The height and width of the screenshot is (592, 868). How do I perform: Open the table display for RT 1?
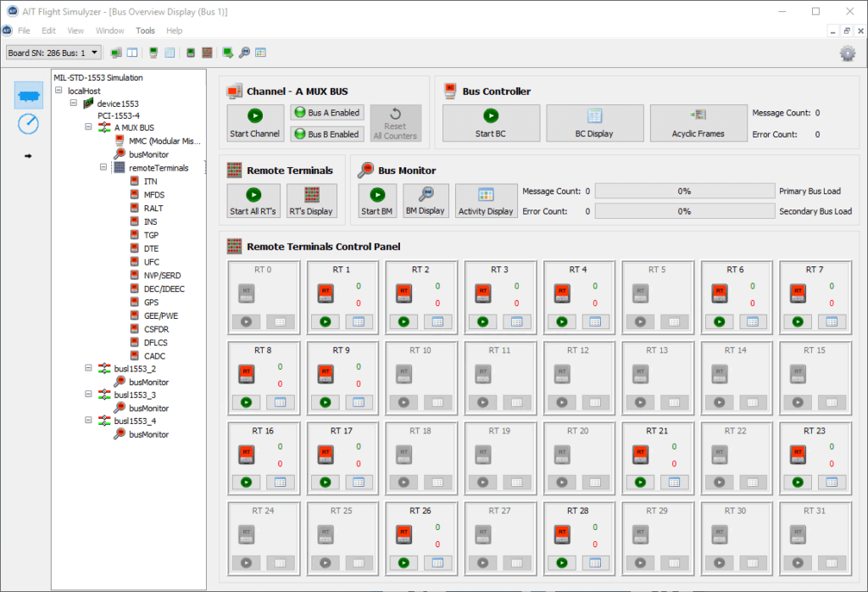(x=359, y=321)
